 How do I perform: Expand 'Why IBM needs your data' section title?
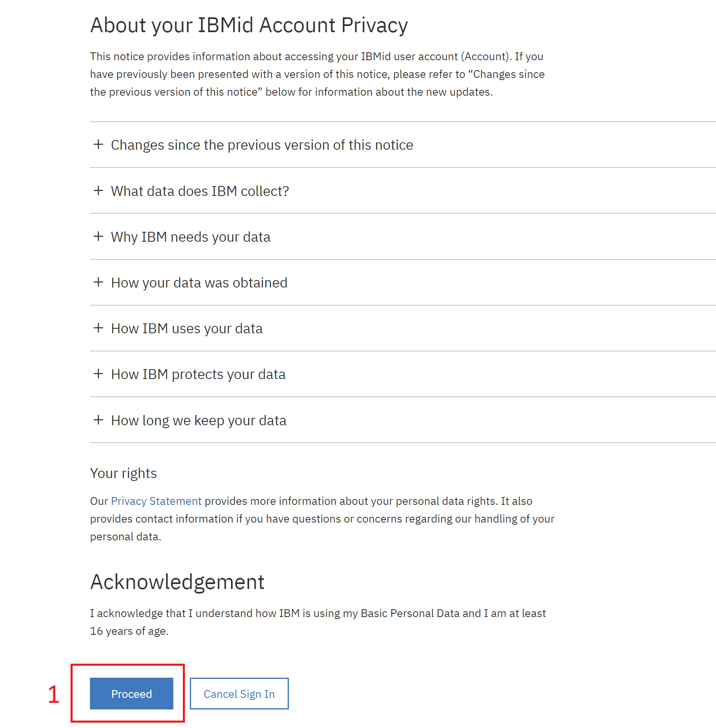[190, 237]
